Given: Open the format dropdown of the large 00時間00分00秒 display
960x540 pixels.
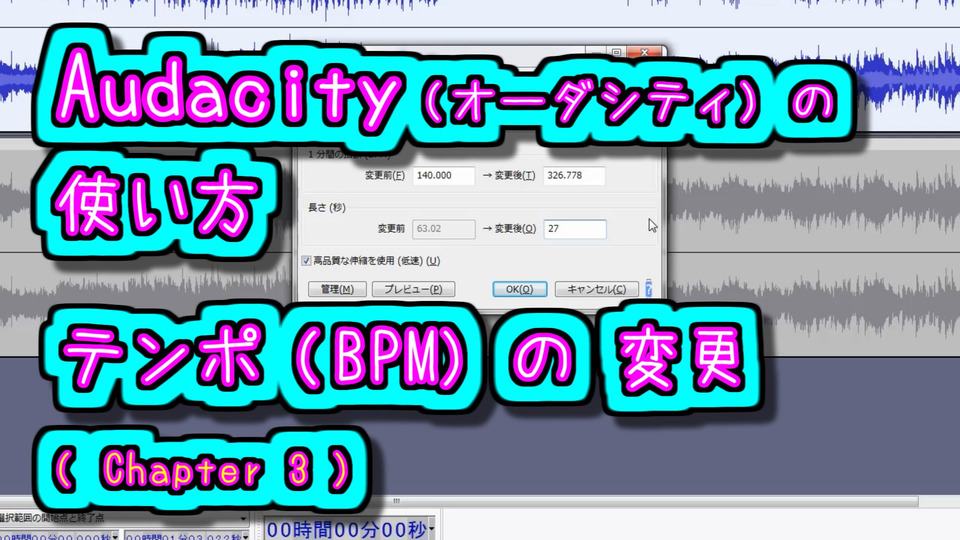Looking at the screenshot, I should click(x=432, y=528).
